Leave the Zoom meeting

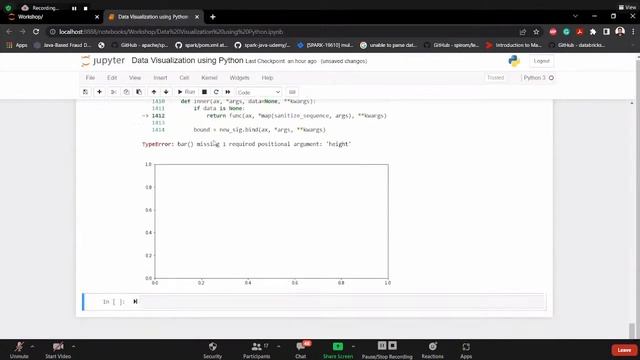click(624, 350)
